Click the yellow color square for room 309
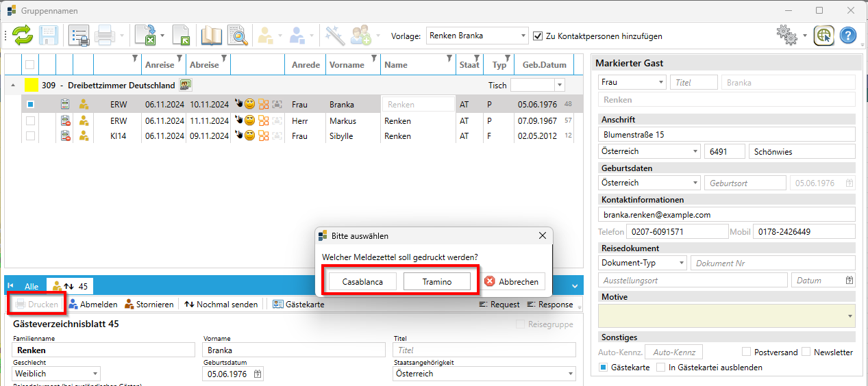868x386 pixels. (32, 86)
